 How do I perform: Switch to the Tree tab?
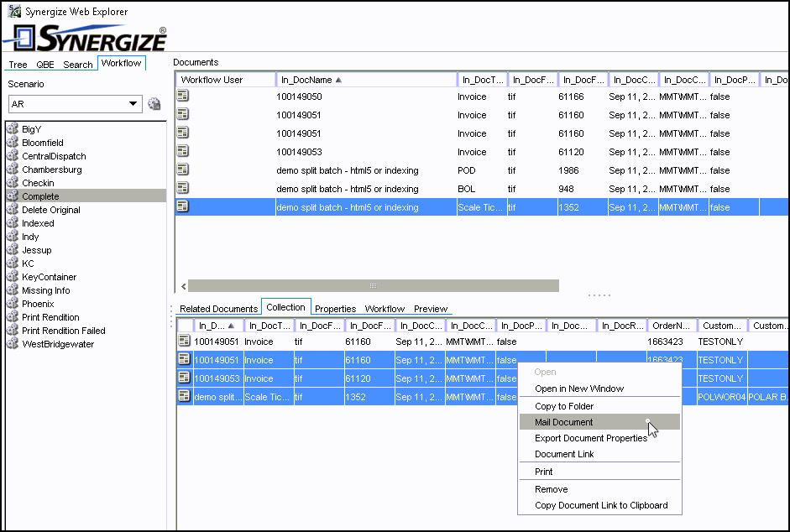(x=18, y=65)
